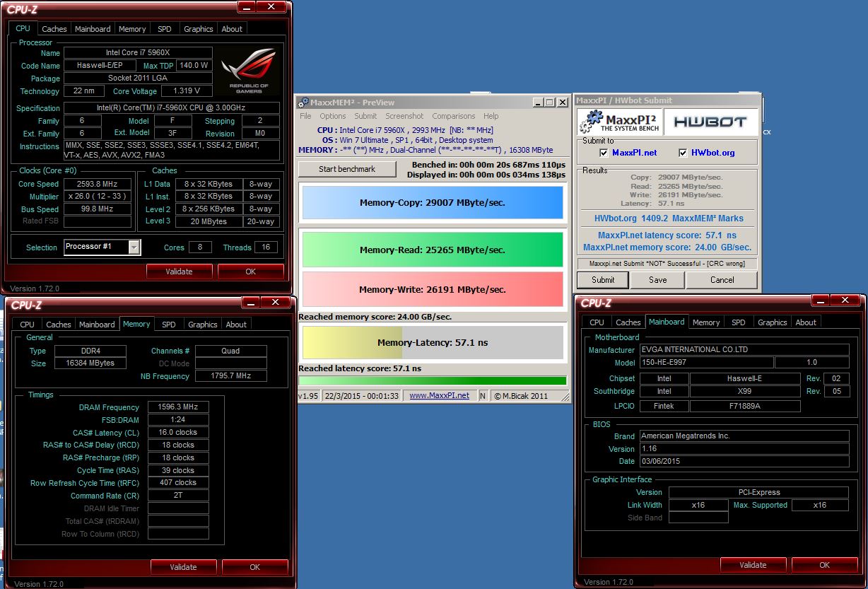Click the Memory-Copy 29007 MByte/sec bar
The image size is (868, 589).
coord(433,202)
